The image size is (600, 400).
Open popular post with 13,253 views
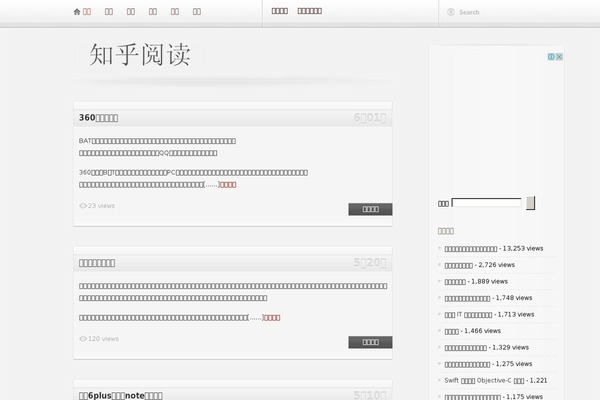tap(471, 249)
